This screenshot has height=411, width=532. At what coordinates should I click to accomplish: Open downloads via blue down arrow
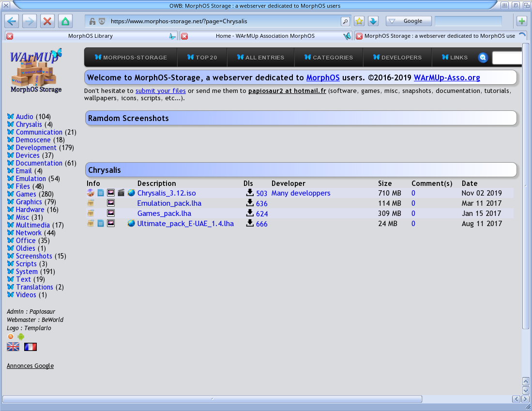click(373, 21)
